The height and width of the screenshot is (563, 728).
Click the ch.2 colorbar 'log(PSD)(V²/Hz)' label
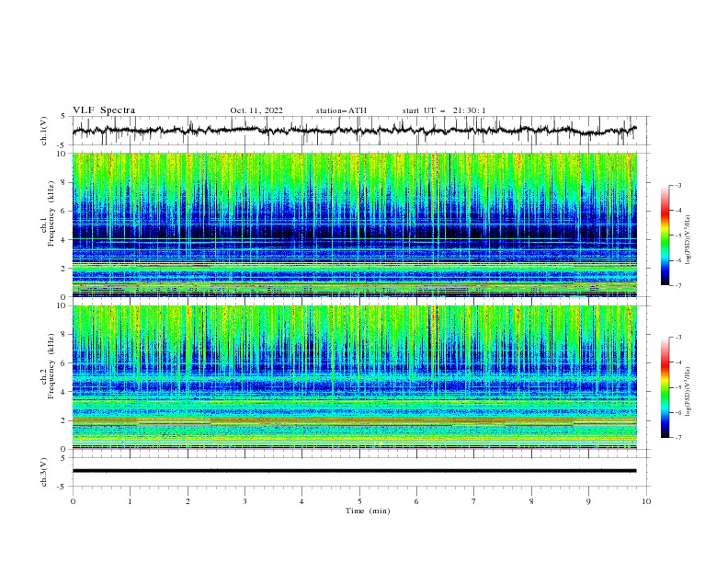[x=688, y=392]
